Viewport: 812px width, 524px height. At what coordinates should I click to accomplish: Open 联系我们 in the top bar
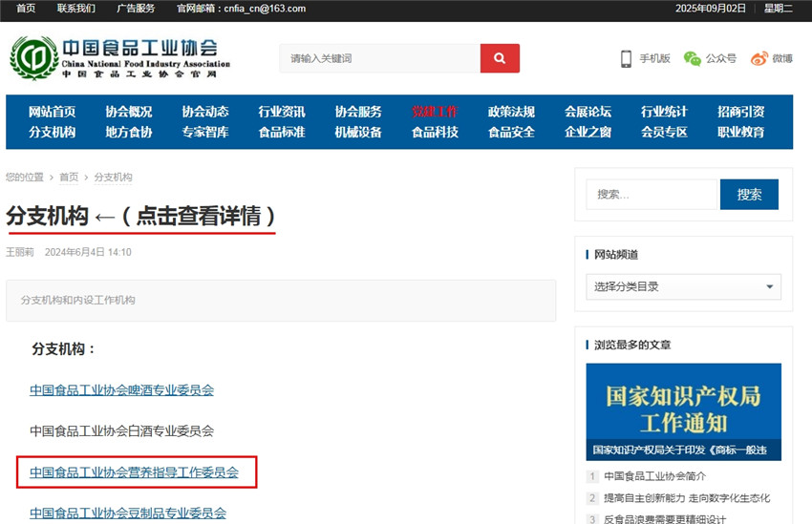[x=76, y=9]
